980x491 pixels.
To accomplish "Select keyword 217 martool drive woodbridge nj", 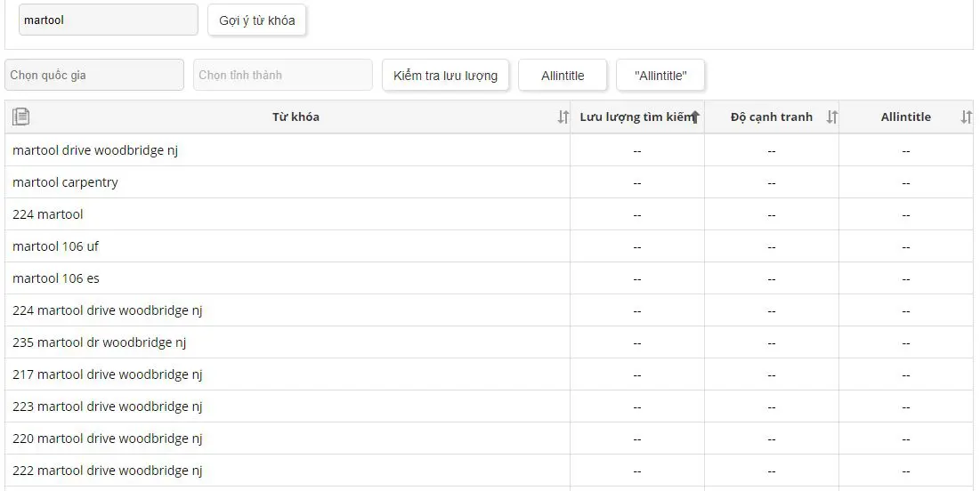I will (108, 374).
